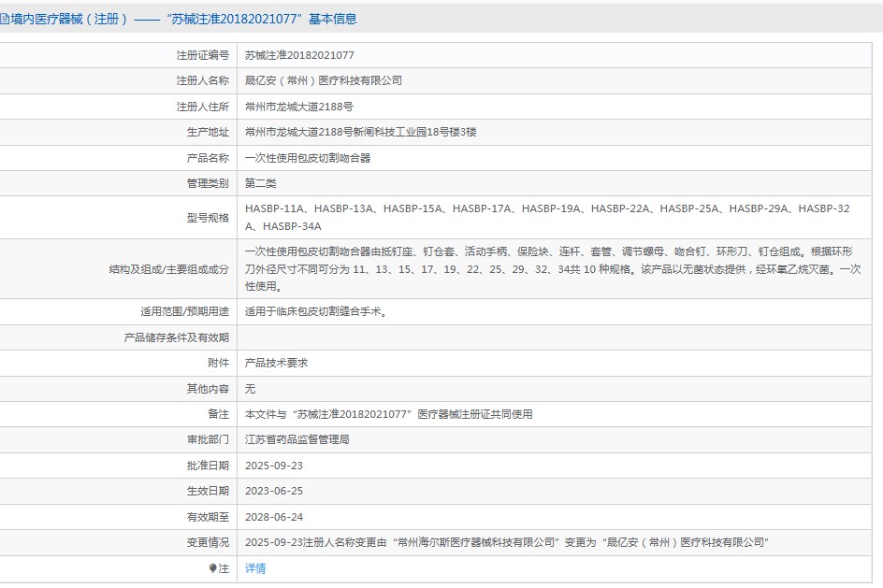
Task: Click the structure and composition description paragraph
Action: 552,269
